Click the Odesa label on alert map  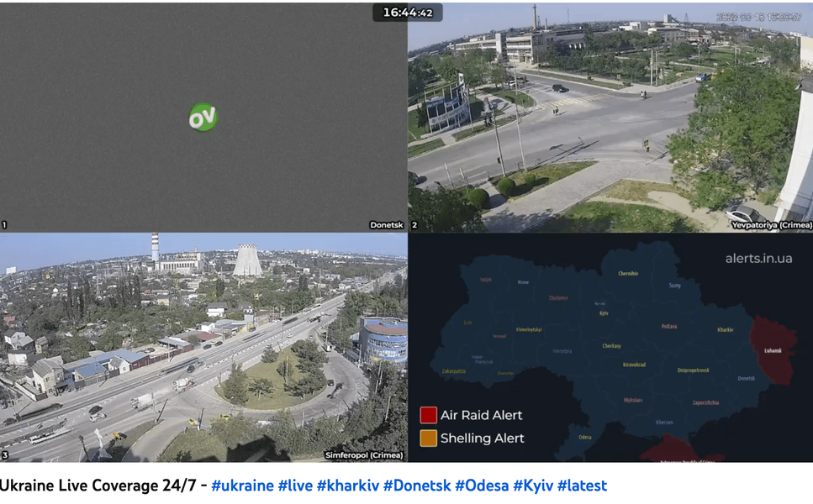coord(584,437)
